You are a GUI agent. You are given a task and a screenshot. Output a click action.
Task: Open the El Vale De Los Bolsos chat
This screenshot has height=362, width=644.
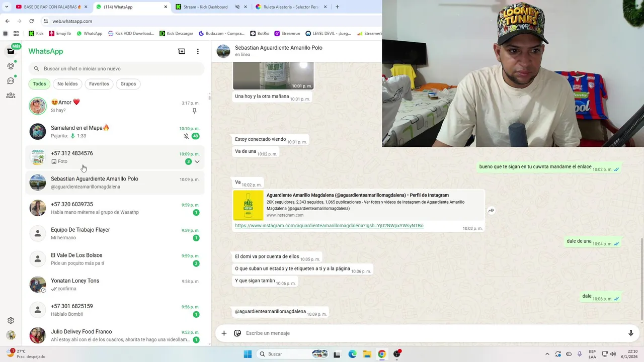(x=115, y=259)
